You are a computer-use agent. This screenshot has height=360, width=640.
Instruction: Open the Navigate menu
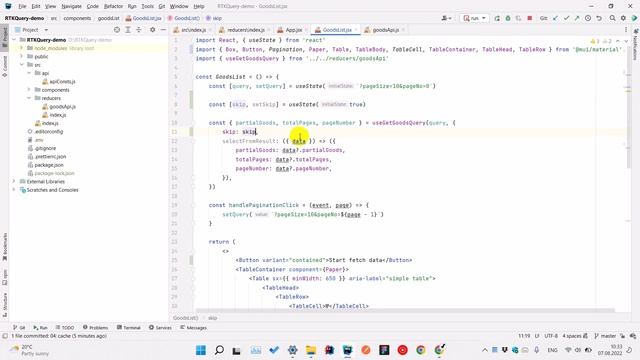pyautogui.click(x=71, y=7)
